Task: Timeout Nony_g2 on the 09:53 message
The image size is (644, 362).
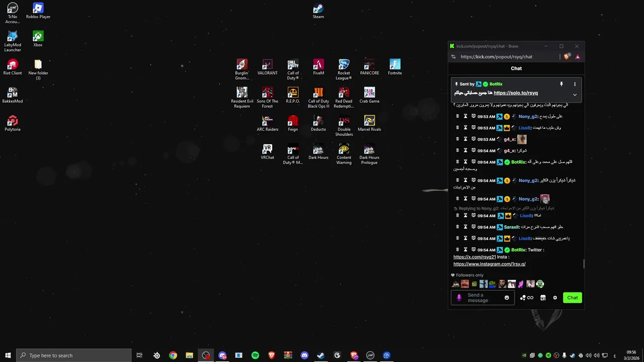Action: click(x=465, y=116)
